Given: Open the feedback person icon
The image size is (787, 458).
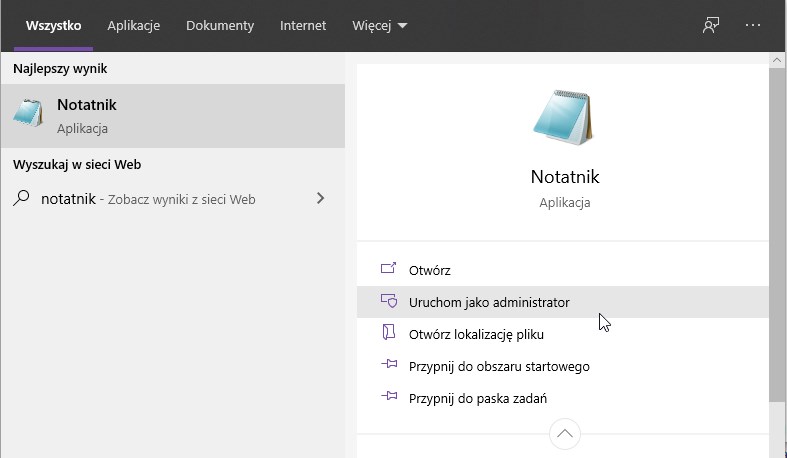Looking at the screenshot, I should tap(711, 25).
